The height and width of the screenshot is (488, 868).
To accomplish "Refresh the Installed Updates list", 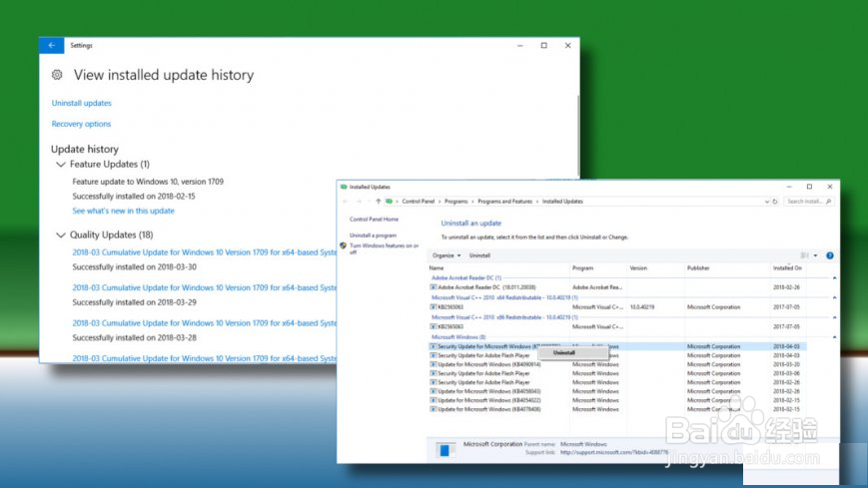I will pyautogui.click(x=775, y=202).
